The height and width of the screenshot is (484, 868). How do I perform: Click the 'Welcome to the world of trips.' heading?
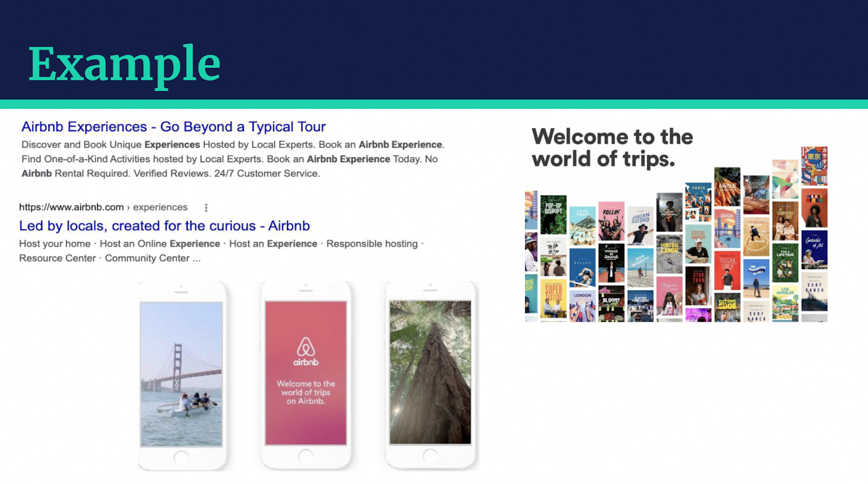point(612,148)
